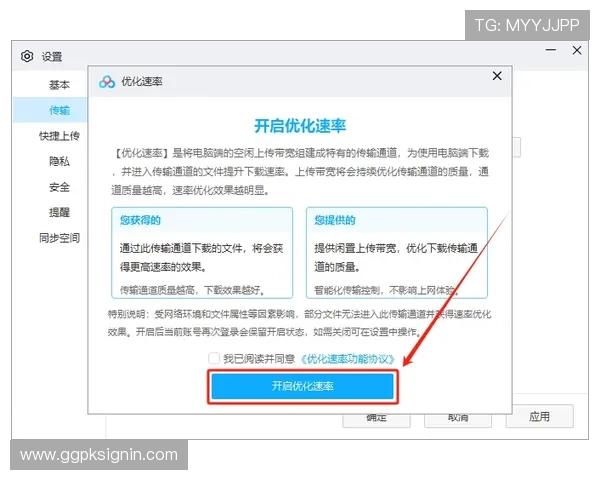Screen dimensions: 600x480
Task: Click the 确定 button in settings window
Action: coord(377,420)
